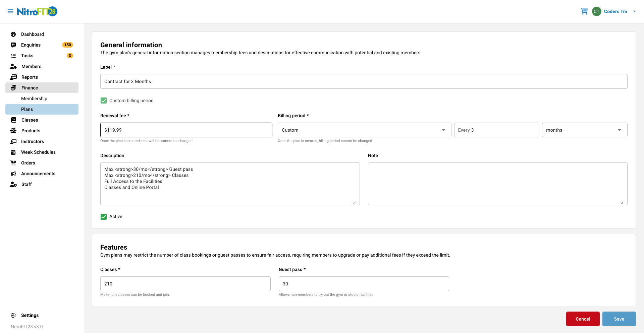Open the months unit dropdown
Screen dimensions: 644x333
[584, 130]
